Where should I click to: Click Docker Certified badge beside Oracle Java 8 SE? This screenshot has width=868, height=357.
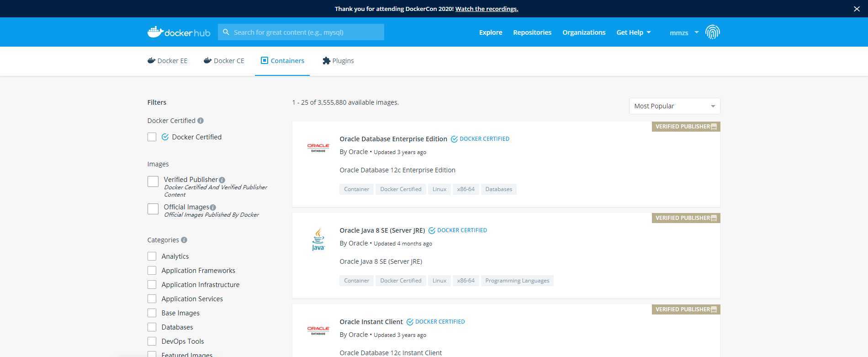[458, 230]
